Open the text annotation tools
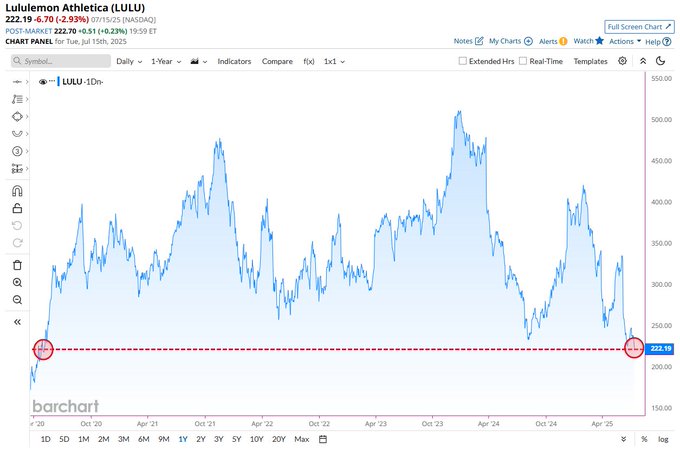 coord(17,99)
